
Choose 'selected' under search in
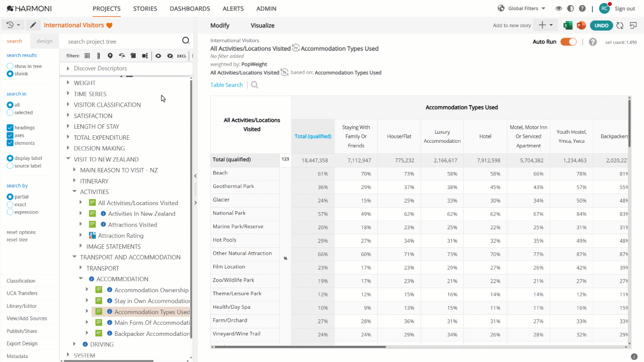click(x=10, y=113)
